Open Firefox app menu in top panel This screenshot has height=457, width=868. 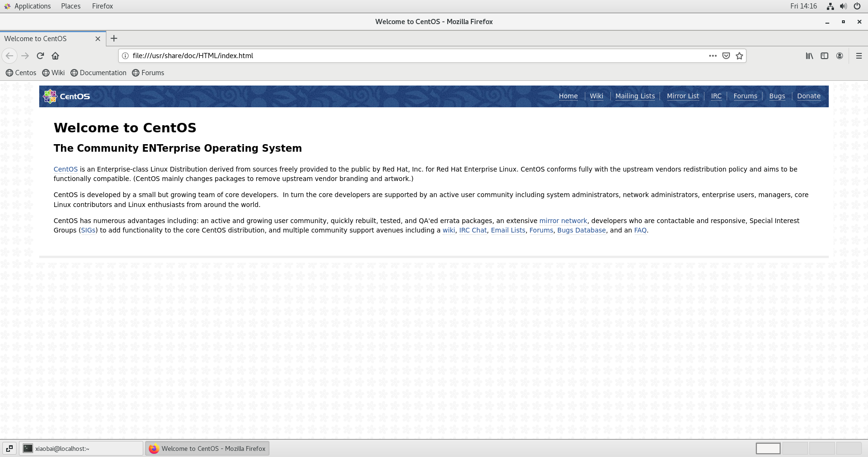103,6
